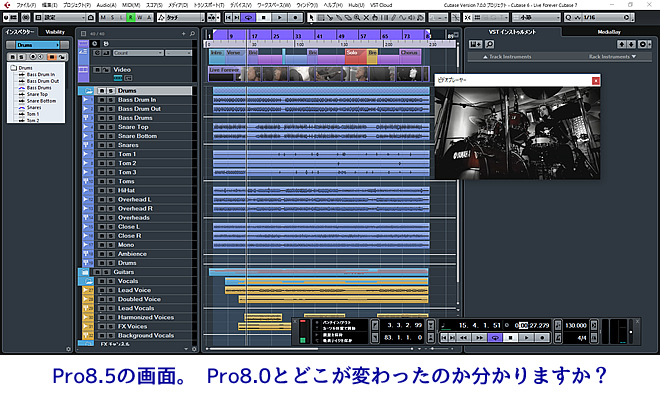Mute the Bass Drum In track
660x400 pixels.
[x=102, y=100]
